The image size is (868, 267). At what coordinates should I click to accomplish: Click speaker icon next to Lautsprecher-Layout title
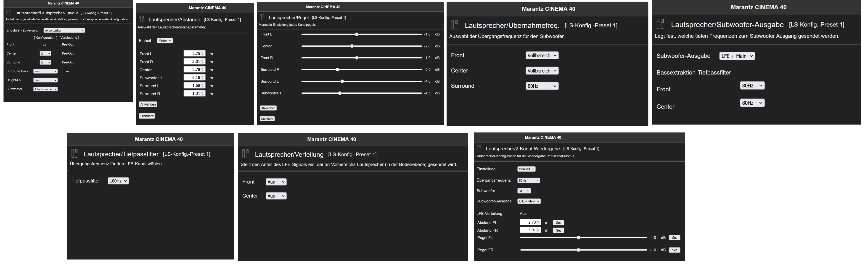click(8, 13)
